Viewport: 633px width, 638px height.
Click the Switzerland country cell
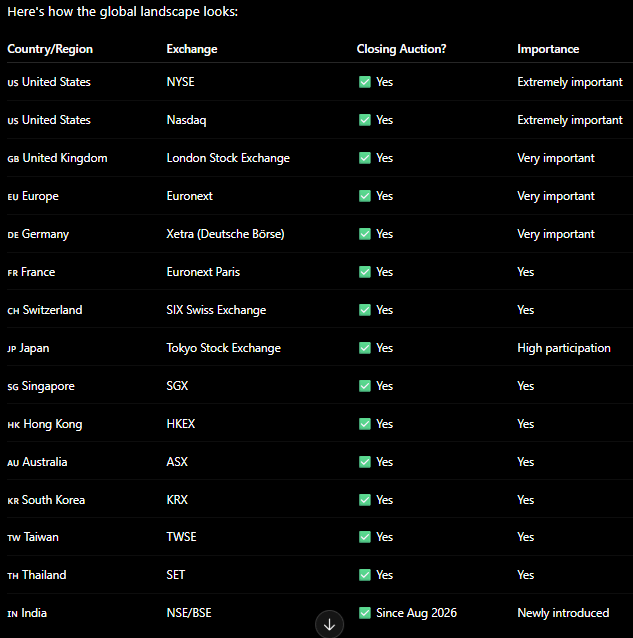(x=45, y=310)
